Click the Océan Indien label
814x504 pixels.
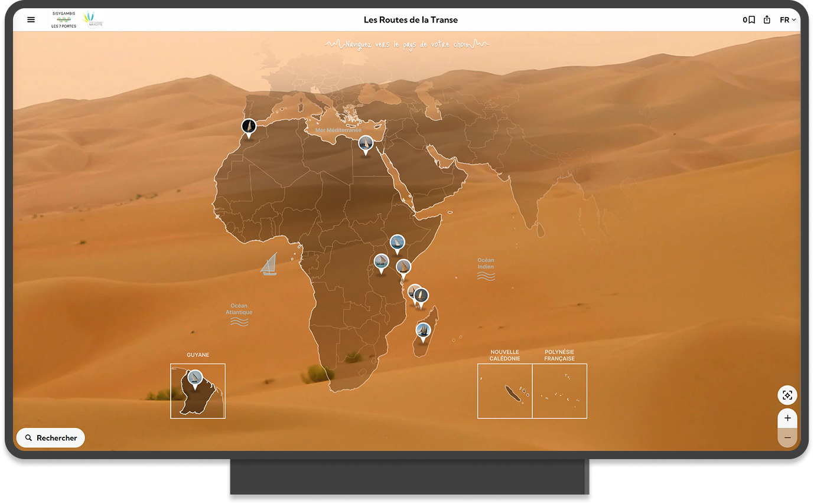(x=486, y=264)
